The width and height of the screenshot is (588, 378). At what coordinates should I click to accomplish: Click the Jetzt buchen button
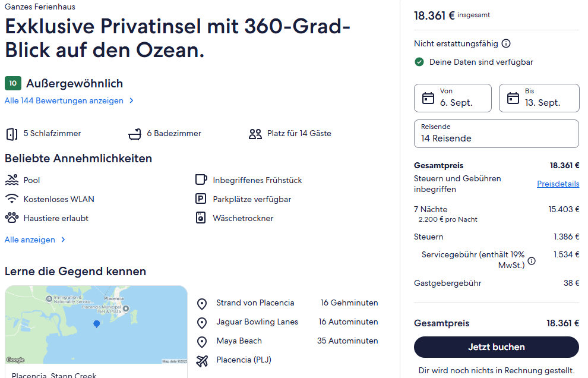[x=496, y=347]
